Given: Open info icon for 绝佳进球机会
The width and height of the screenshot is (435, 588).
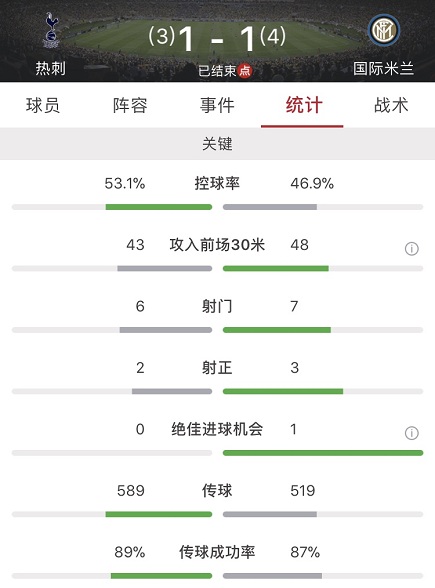Looking at the screenshot, I should point(411,433).
